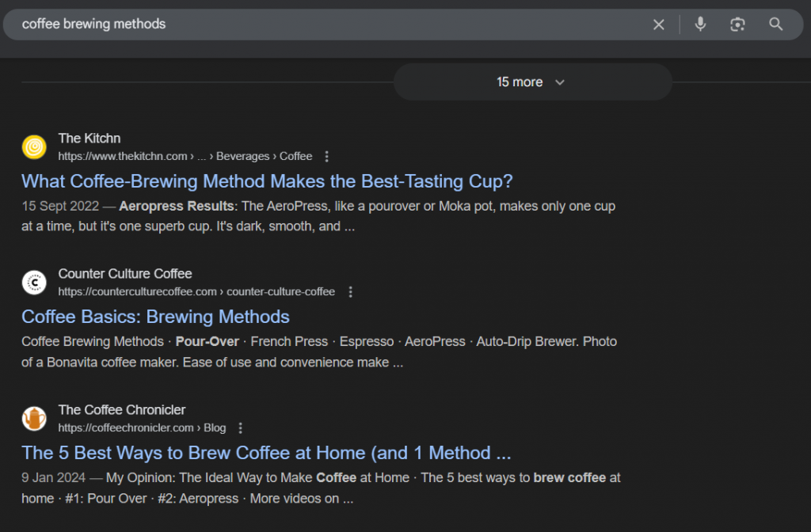Open Coffee Basics: Brewing Methods result
This screenshot has width=811, height=532.
155,317
